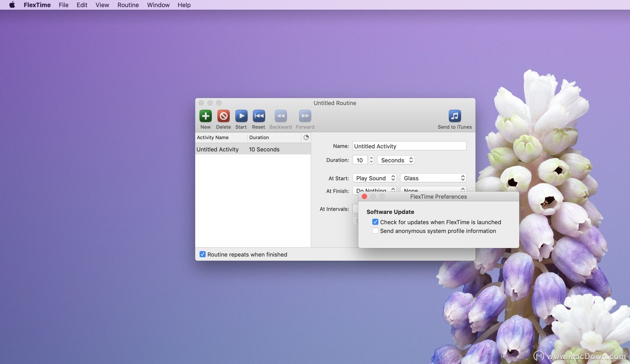The image size is (630, 364).
Task: Click the 10 Seconds duration cell
Action: pos(264,149)
